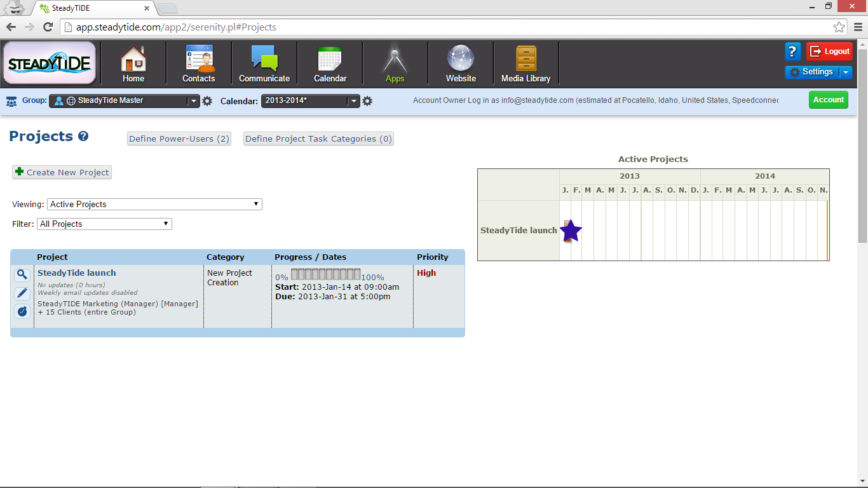This screenshot has height=488, width=868.
Task: Open the SteadyTide launch project link
Action: click(77, 273)
